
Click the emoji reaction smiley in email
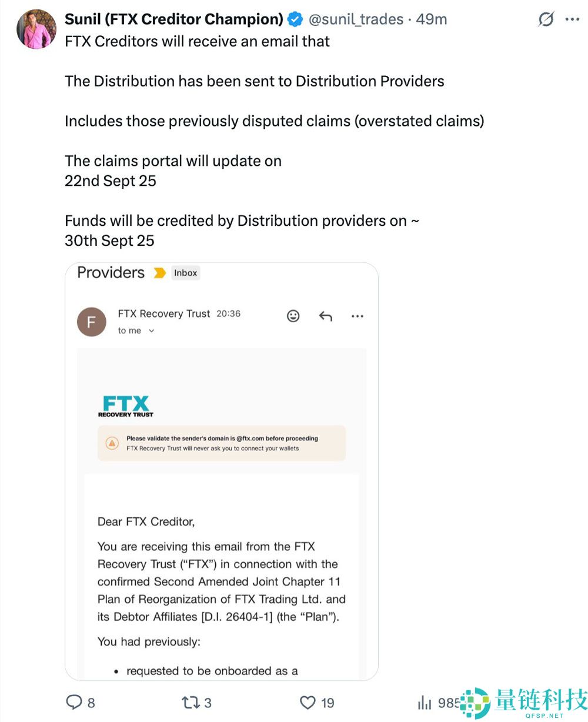point(293,316)
